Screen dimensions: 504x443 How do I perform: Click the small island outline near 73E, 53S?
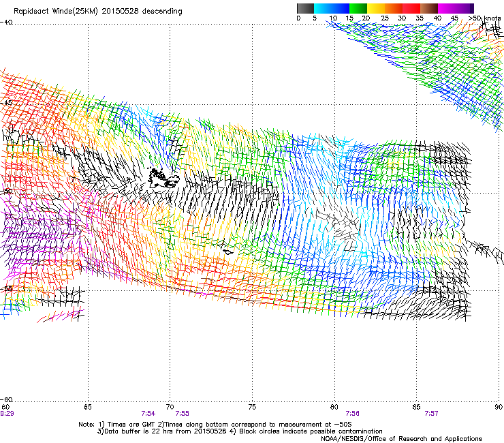pos(228,252)
